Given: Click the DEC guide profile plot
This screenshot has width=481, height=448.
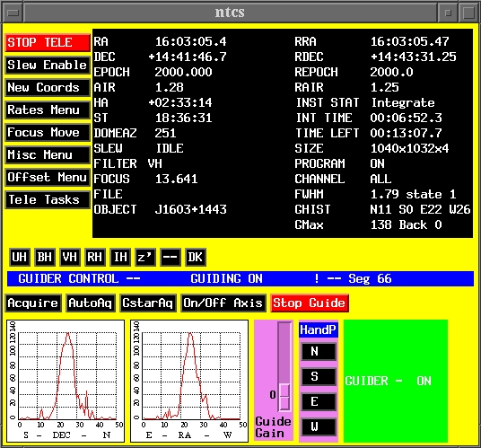Looking at the screenshot, I should click(66, 381).
